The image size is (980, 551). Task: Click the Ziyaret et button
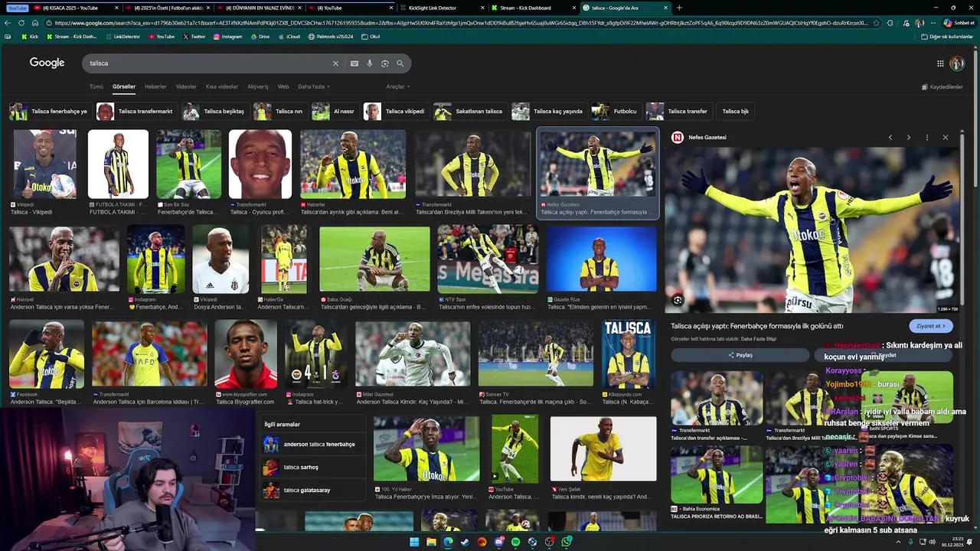pyautogui.click(x=931, y=326)
